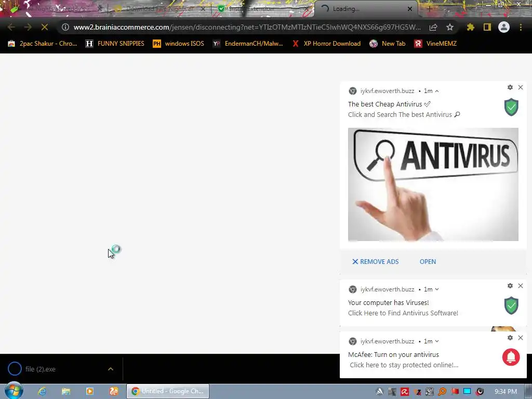Screen dimensions: 532x399
Task: Open the Chrome profile avatar
Action: point(504,27)
